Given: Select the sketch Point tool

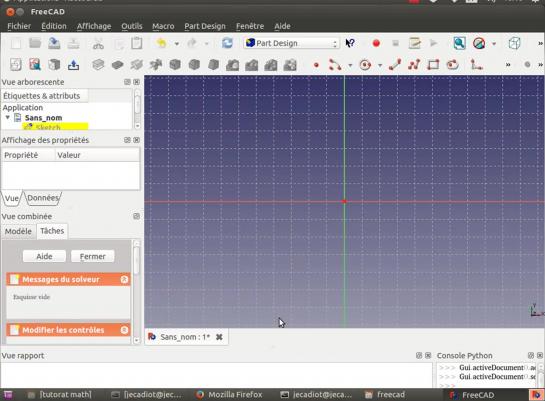Looking at the screenshot, I should [316, 65].
